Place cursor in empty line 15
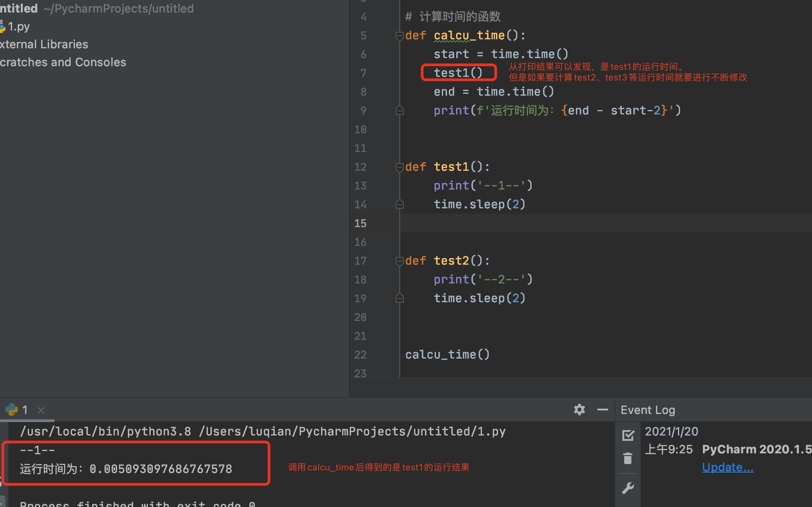Viewport: 812px width, 507px height. pos(606,223)
